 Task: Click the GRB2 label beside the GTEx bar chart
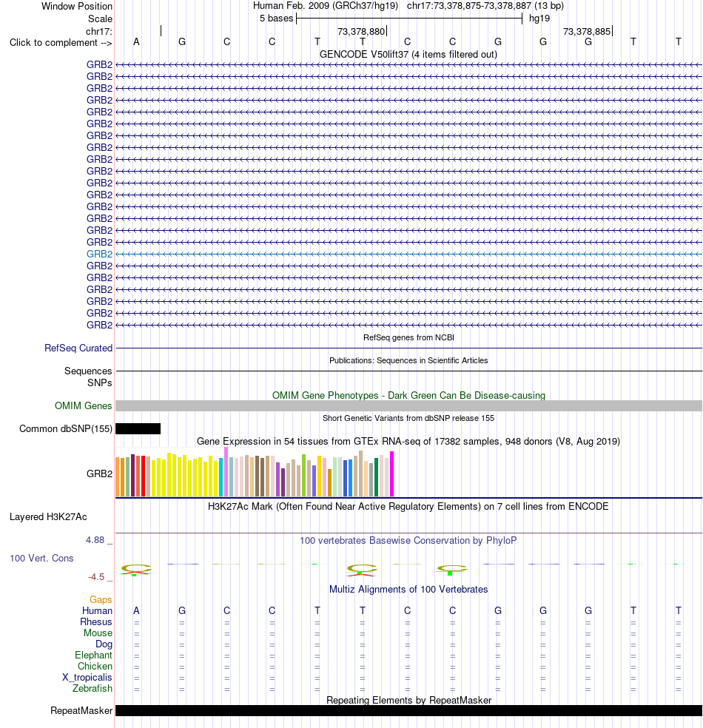pyautogui.click(x=99, y=473)
